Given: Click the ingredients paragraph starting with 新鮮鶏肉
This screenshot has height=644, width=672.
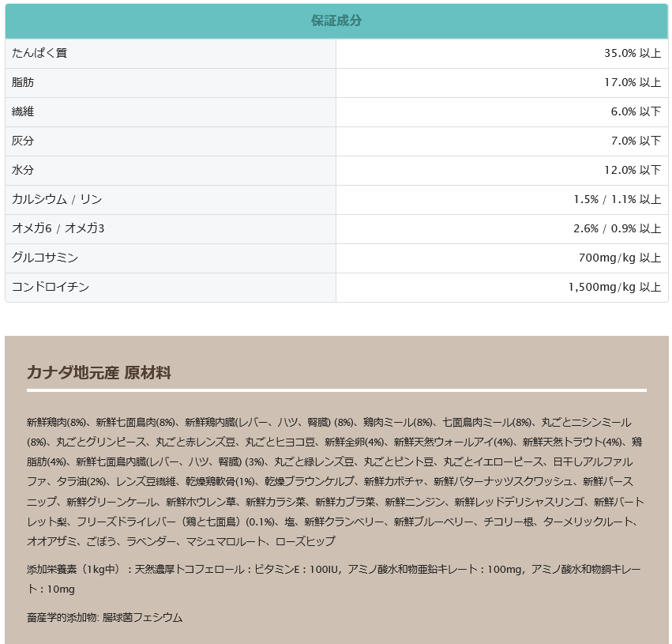Looking at the screenshot, I should pyautogui.click(x=336, y=481).
